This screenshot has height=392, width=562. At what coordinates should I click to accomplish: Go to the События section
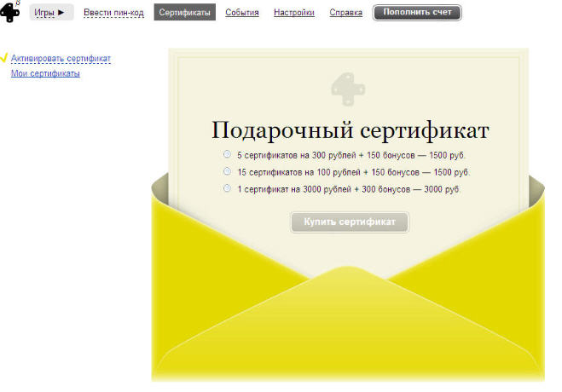(242, 13)
